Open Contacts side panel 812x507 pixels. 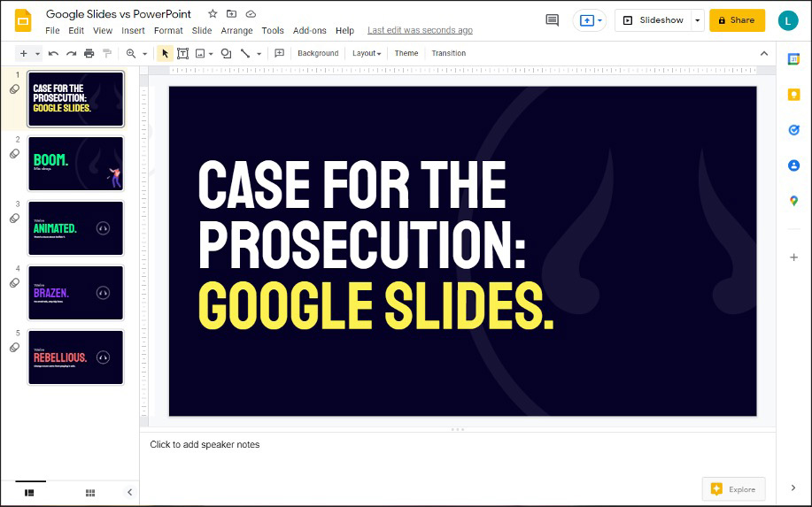(x=793, y=165)
